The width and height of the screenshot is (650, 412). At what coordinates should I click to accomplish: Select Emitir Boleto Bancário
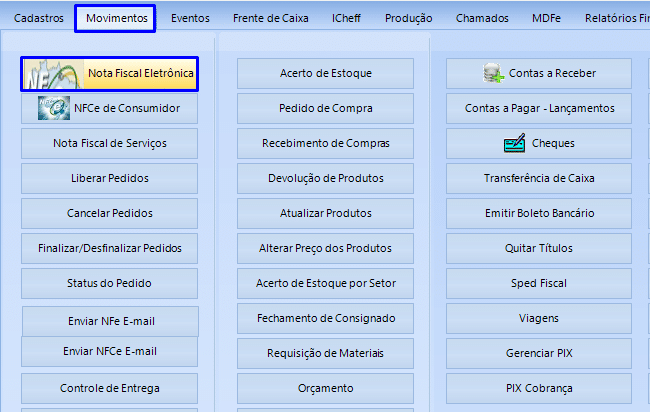(x=539, y=213)
